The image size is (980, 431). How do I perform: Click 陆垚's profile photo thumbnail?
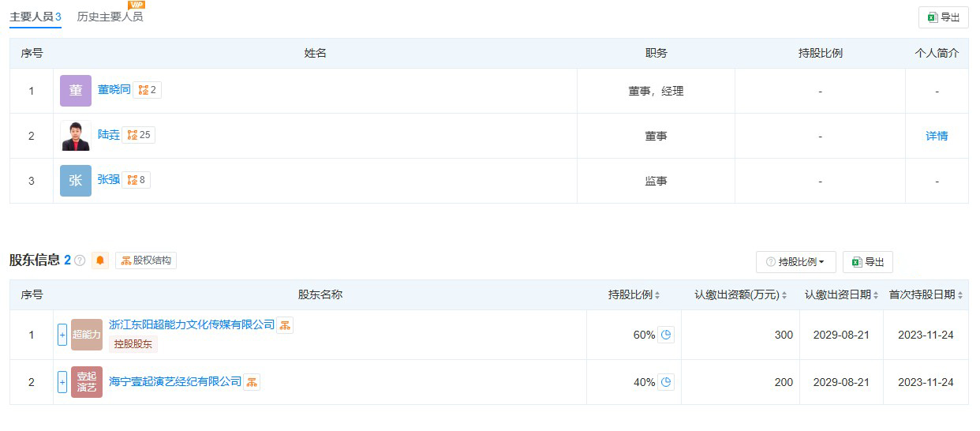point(76,136)
